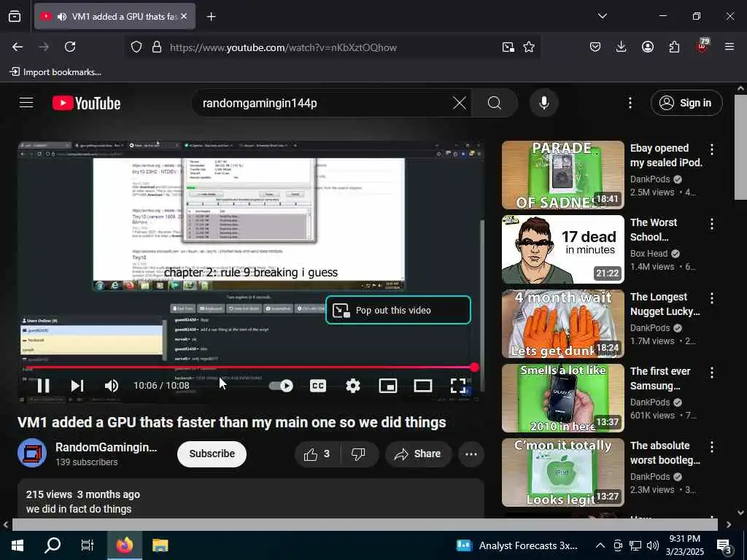The height and width of the screenshot is (560, 747).
Task: Save page to Pocket
Action: [x=595, y=47]
